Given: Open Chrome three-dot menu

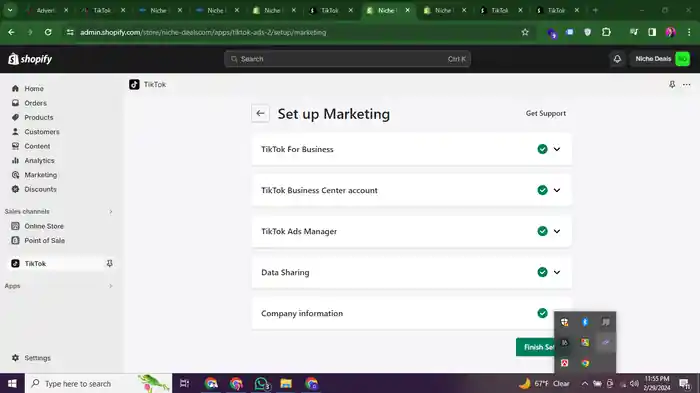Looking at the screenshot, I should [x=689, y=32].
